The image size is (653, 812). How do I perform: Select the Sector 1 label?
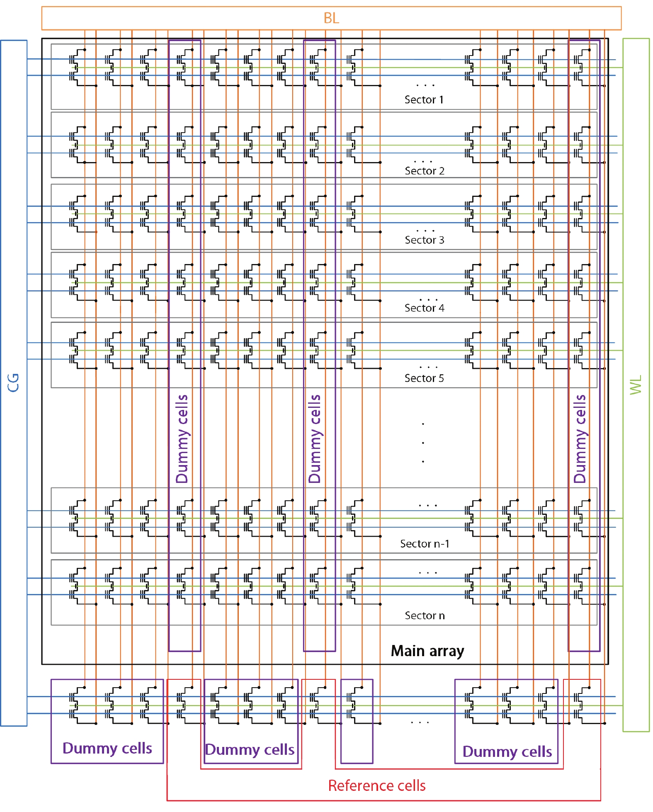click(x=424, y=100)
